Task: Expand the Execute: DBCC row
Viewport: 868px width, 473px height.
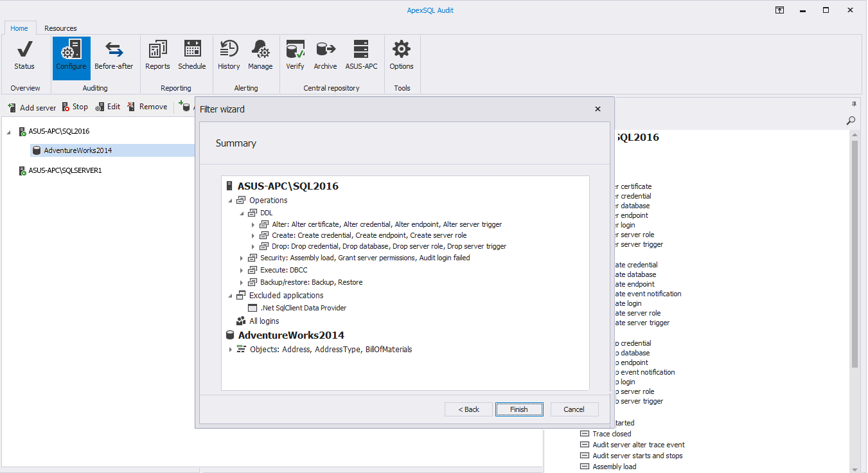Action: (x=242, y=271)
